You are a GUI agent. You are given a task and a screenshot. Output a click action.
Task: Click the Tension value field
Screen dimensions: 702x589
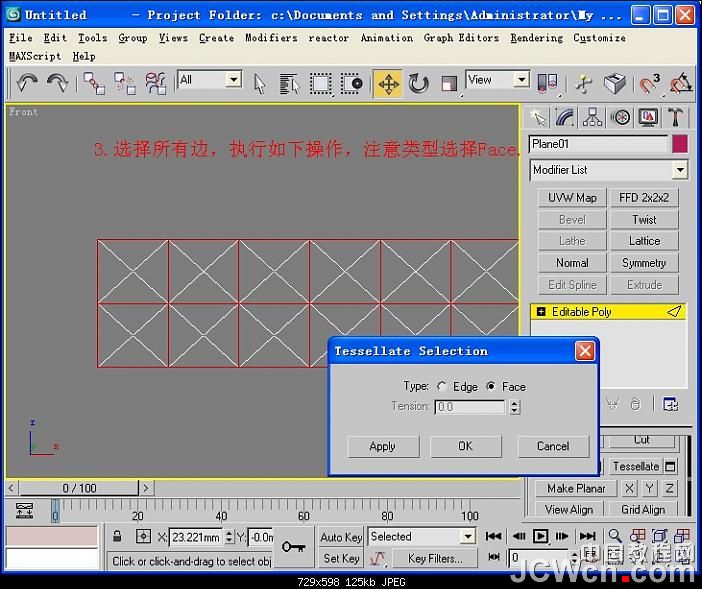point(470,407)
